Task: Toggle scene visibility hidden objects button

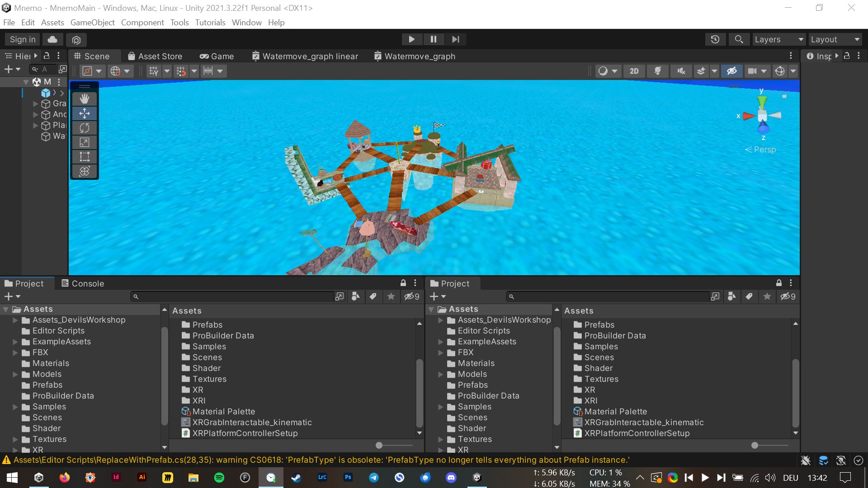Action: click(x=731, y=71)
